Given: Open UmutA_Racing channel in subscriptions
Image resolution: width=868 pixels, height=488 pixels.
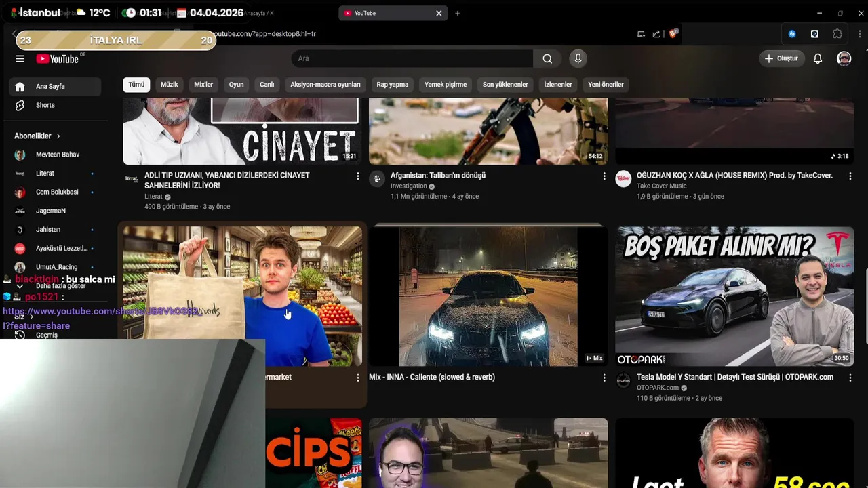Looking at the screenshot, I should tap(55, 267).
